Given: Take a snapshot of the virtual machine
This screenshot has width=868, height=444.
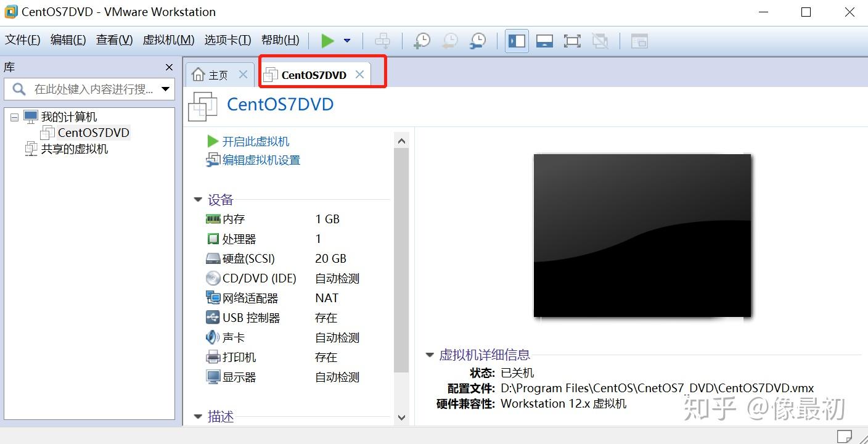Looking at the screenshot, I should coord(421,41).
